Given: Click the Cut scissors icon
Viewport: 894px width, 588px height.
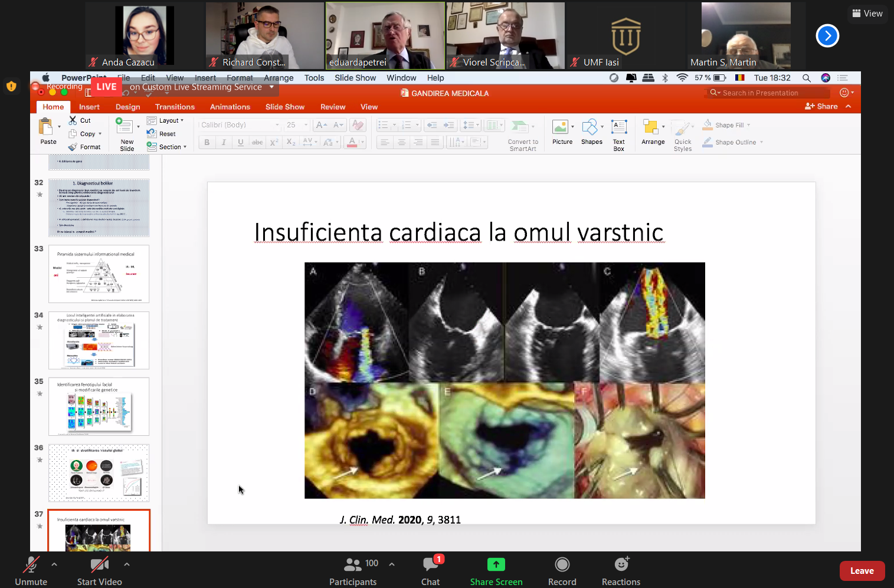Looking at the screenshot, I should click(x=73, y=120).
